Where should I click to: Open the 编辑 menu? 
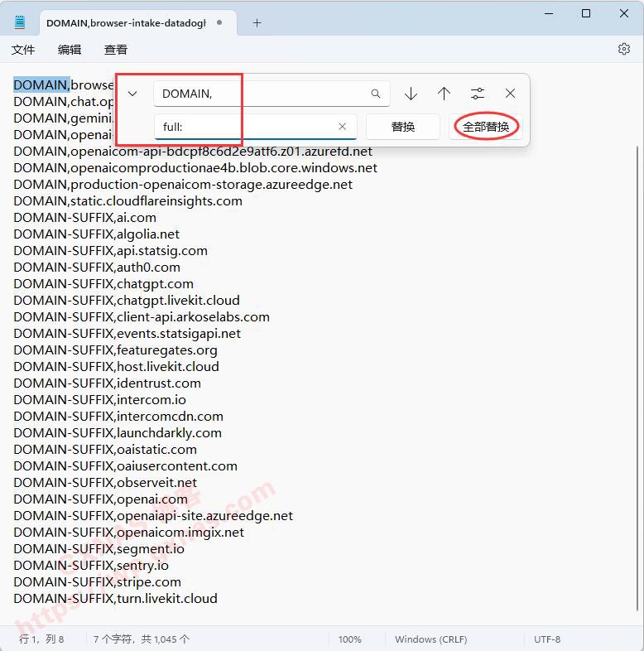point(70,50)
